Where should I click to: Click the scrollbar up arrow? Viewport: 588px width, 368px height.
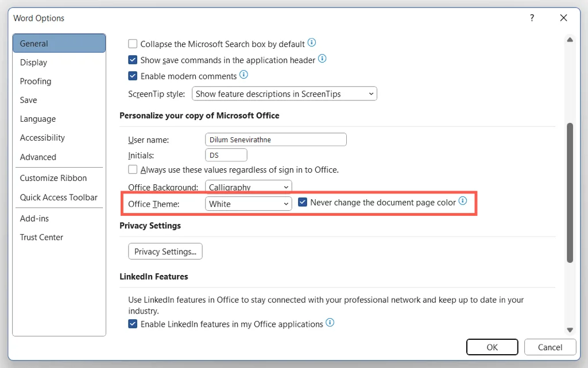570,40
